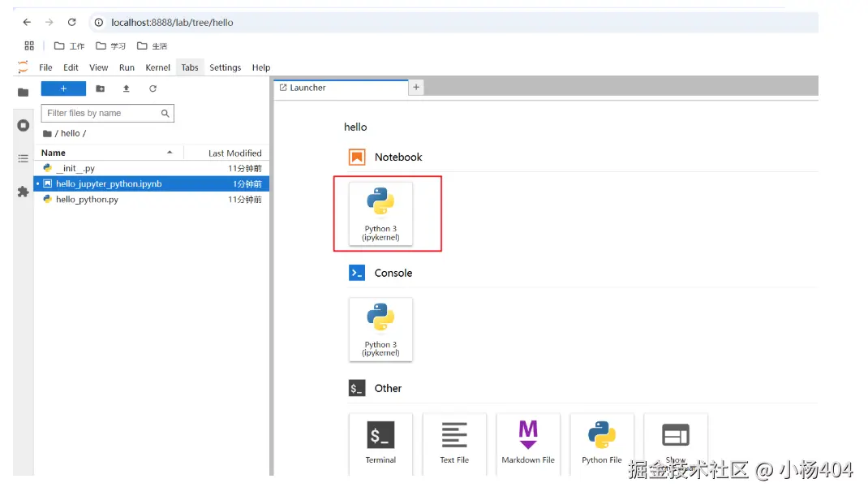
Task: Click the Jupyter logo in the menu bar
Action: click(x=23, y=67)
